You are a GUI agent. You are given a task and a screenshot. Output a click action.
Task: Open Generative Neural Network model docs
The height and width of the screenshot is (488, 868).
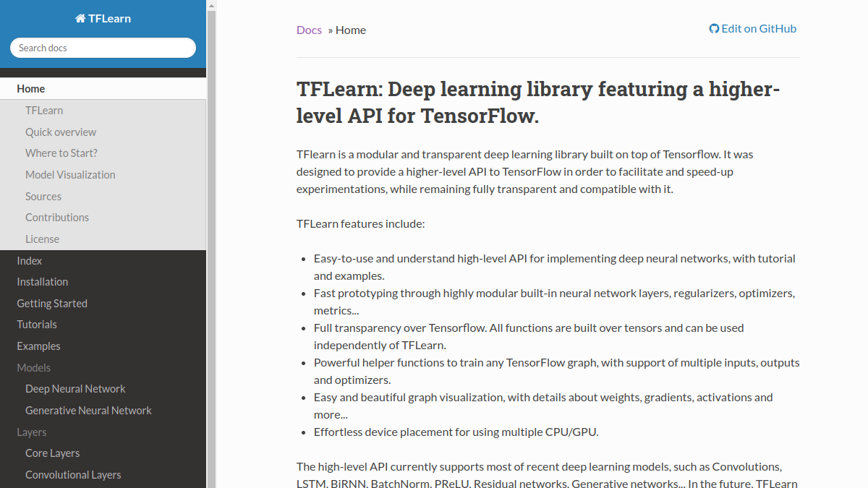[x=103, y=411]
